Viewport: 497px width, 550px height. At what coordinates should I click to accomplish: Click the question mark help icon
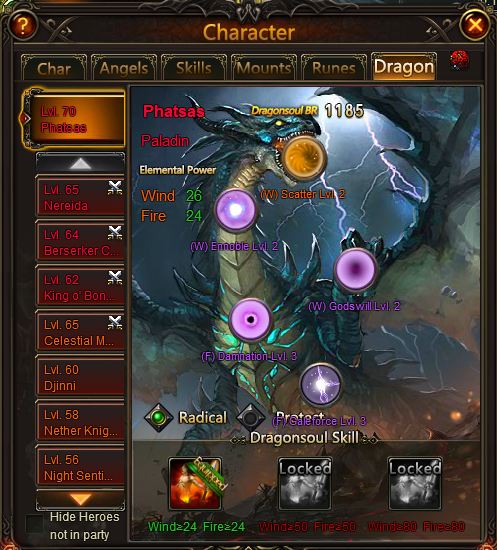tap(23, 25)
